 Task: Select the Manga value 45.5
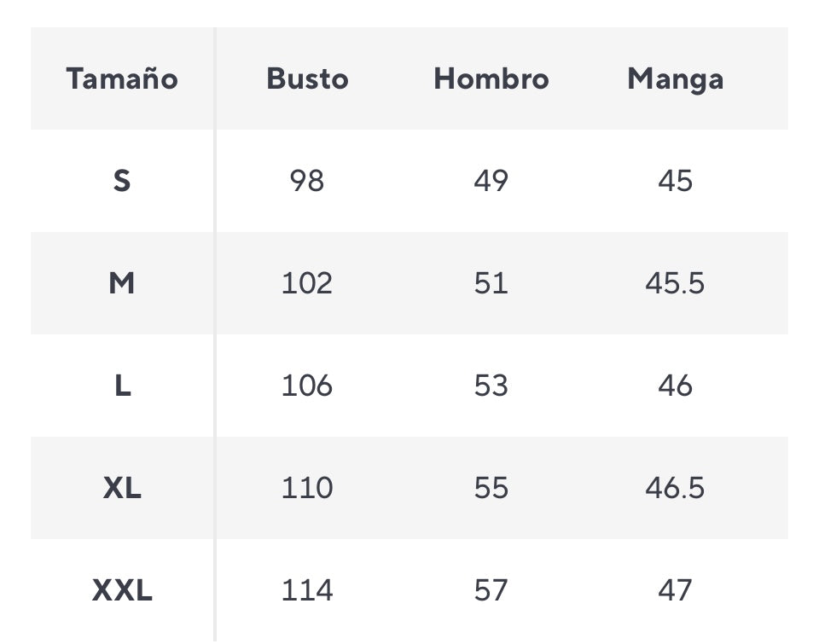click(675, 283)
